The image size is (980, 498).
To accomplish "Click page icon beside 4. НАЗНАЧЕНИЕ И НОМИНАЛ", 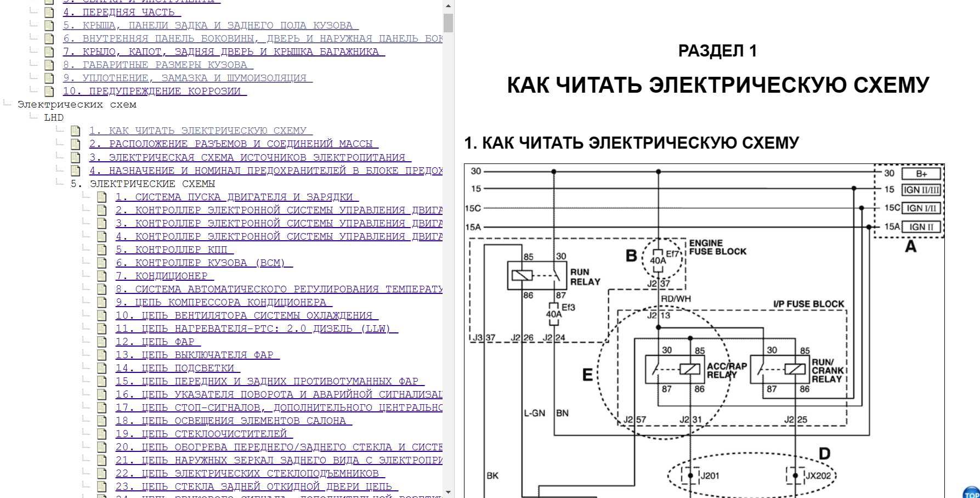I will click(x=76, y=171).
